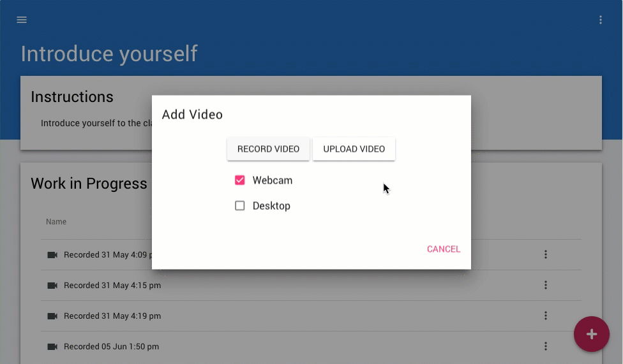Image resolution: width=623 pixels, height=364 pixels.
Task: Expand options for the 4:19 pm recording
Action: coord(545,316)
